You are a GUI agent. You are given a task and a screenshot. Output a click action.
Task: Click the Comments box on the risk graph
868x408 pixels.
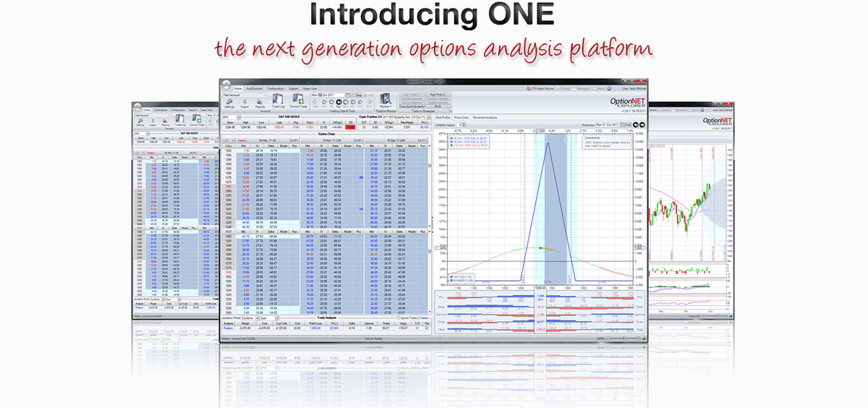point(606,143)
